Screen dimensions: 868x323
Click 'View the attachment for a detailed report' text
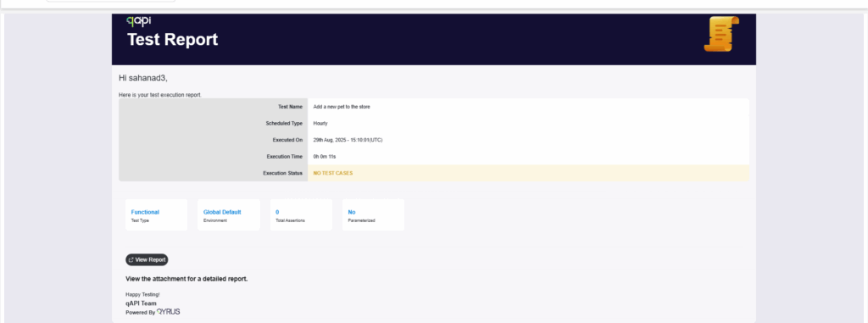186,279
